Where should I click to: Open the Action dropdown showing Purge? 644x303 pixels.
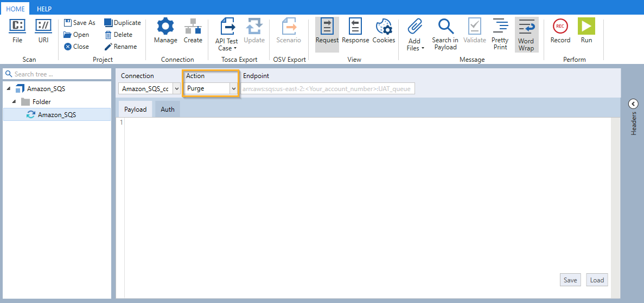point(233,88)
